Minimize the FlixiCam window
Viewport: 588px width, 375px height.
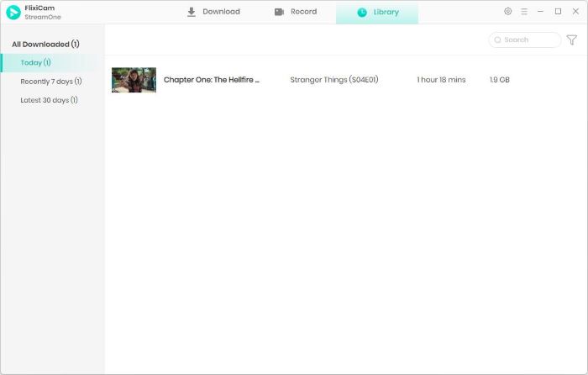(x=540, y=12)
